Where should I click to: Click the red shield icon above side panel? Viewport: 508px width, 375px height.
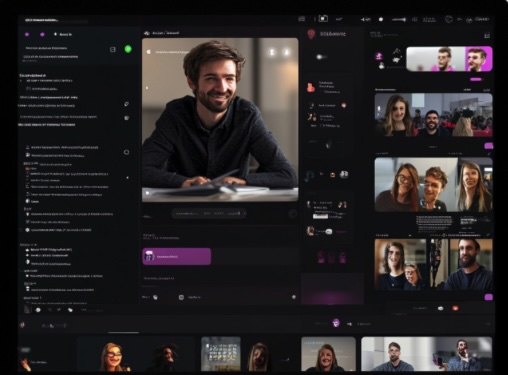point(311,33)
